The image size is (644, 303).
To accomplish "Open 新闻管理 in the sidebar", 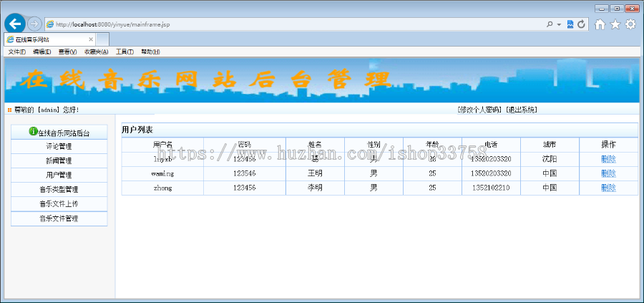I will [x=59, y=160].
